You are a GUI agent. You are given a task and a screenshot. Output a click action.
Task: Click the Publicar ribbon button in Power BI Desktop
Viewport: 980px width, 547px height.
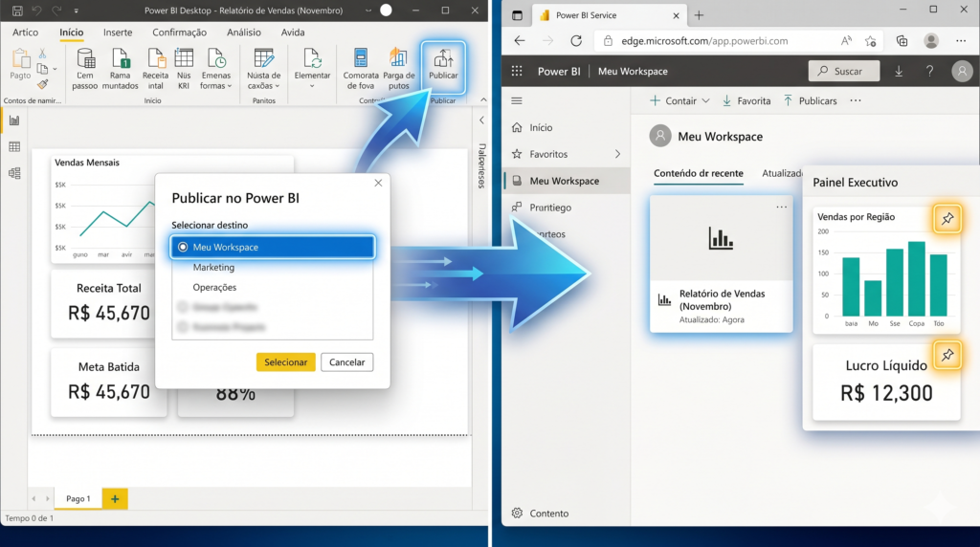[x=443, y=66]
